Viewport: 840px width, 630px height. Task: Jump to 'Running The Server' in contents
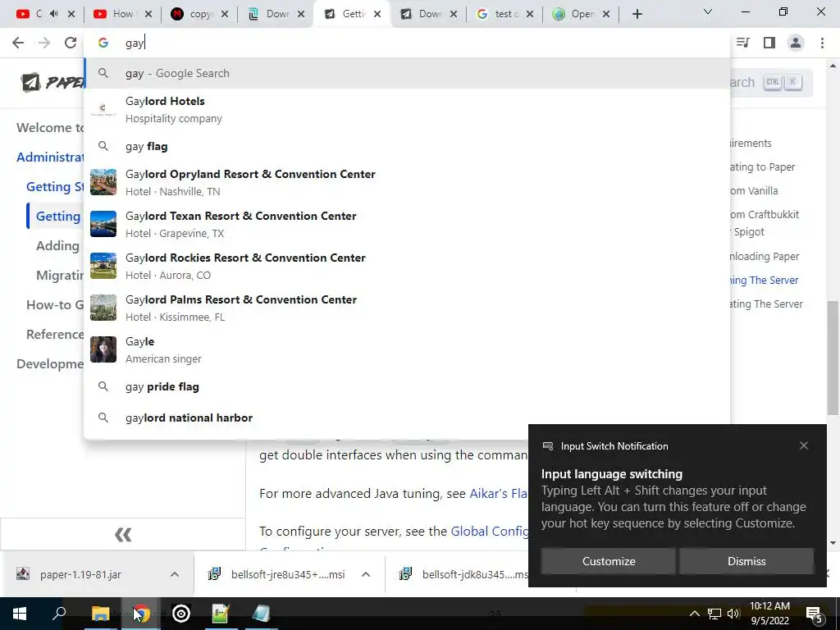click(x=764, y=281)
